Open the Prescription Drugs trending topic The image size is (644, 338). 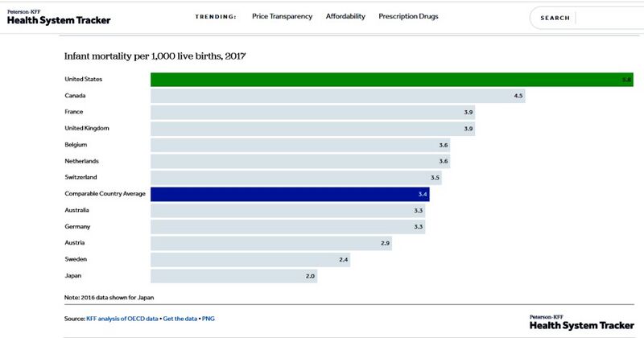click(x=408, y=17)
